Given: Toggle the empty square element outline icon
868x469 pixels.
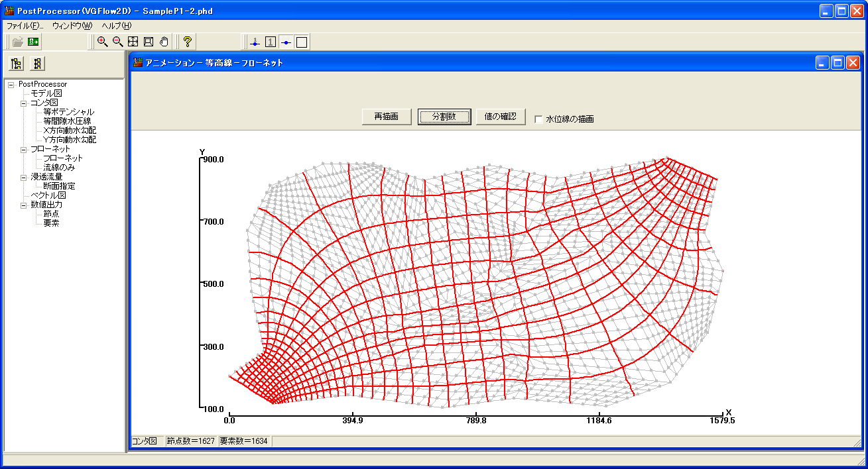Looking at the screenshot, I should pyautogui.click(x=302, y=42).
